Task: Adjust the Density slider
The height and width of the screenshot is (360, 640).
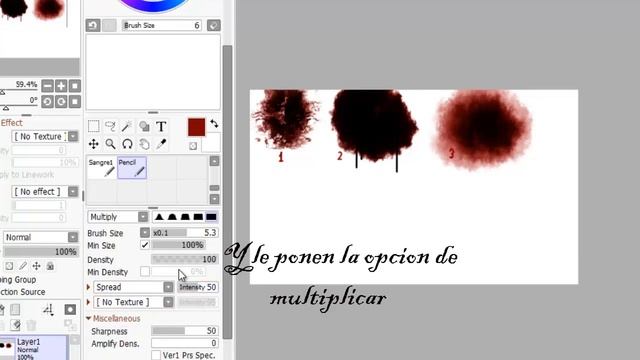Action: click(184, 259)
